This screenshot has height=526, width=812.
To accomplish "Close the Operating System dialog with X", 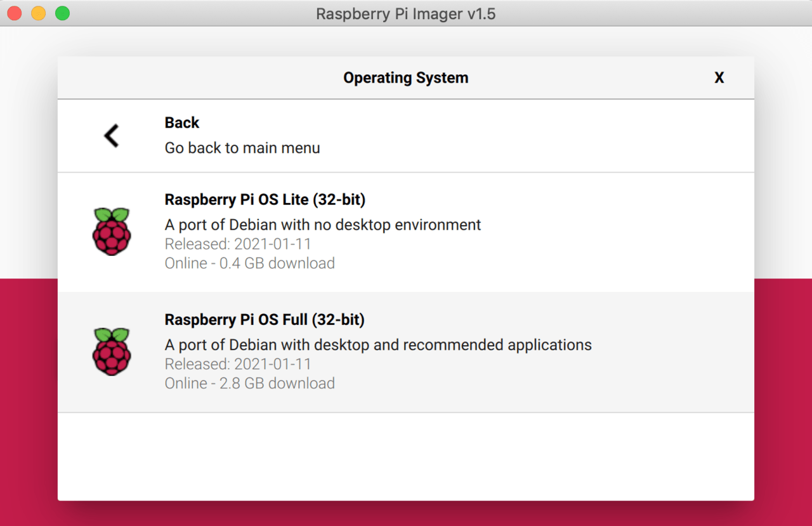I will 719,78.
